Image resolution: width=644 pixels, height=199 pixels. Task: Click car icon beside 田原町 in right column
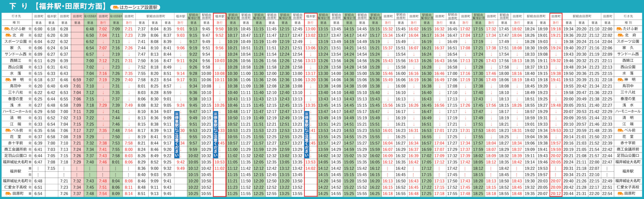pyautogui.click(x=620, y=194)
